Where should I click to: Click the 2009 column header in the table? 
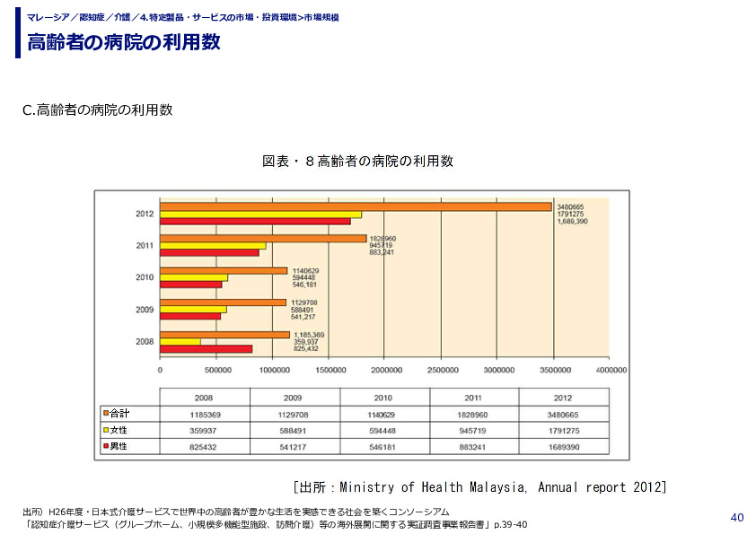[x=293, y=398]
